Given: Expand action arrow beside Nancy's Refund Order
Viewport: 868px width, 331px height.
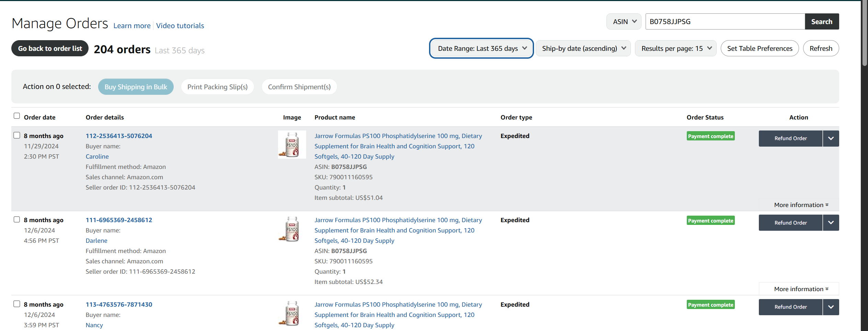Looking at the screenshot, I should tap(831, 307).
